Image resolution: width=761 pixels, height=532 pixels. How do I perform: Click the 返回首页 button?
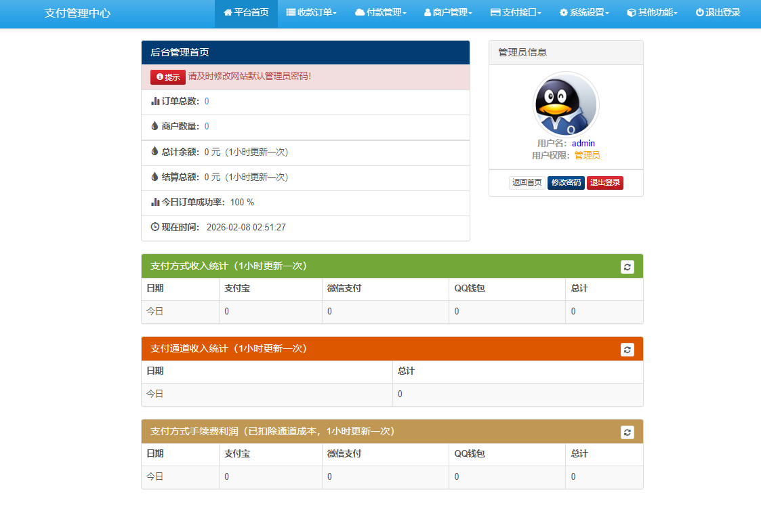[527, 182]
